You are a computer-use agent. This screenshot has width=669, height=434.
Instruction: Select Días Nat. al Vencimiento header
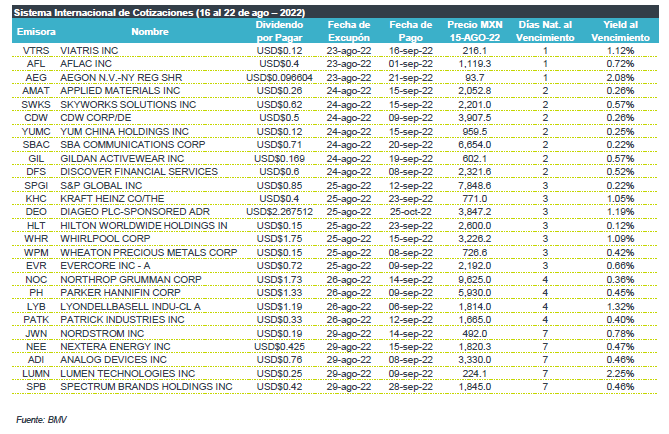pyautogui.click(x=545, y=31)
